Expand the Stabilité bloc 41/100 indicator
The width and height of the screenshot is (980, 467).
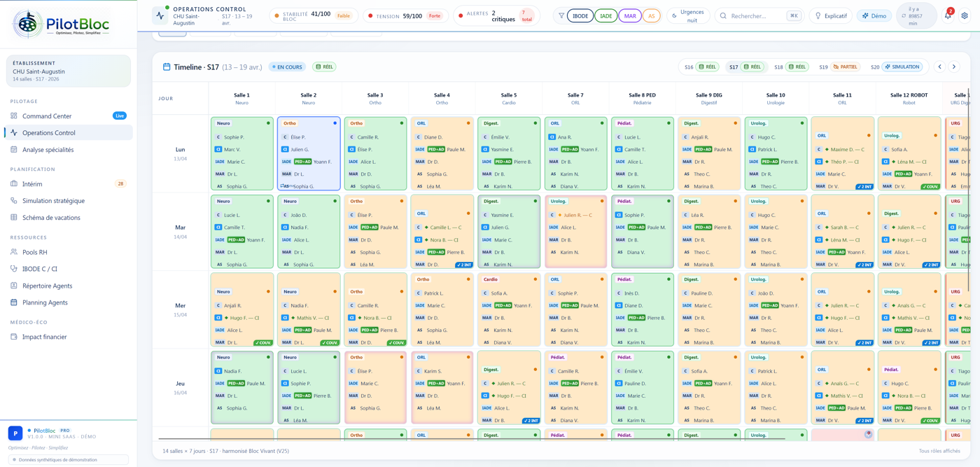click(314, 15)
